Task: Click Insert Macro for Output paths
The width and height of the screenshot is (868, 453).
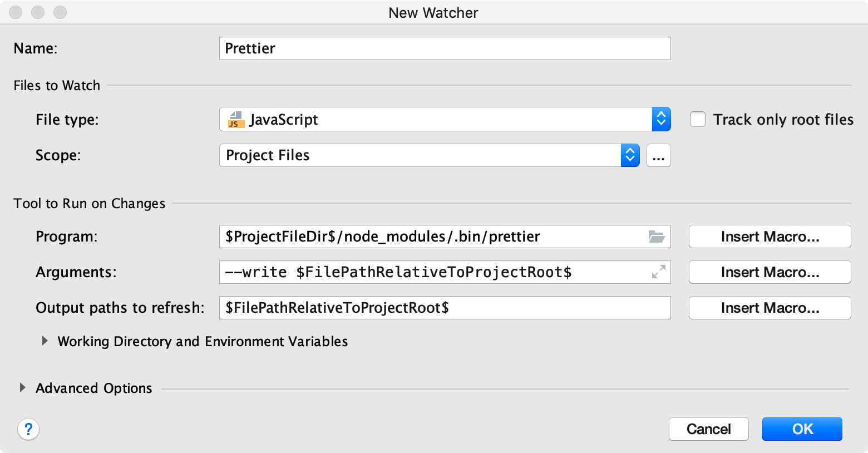Action: coord(770,308)
